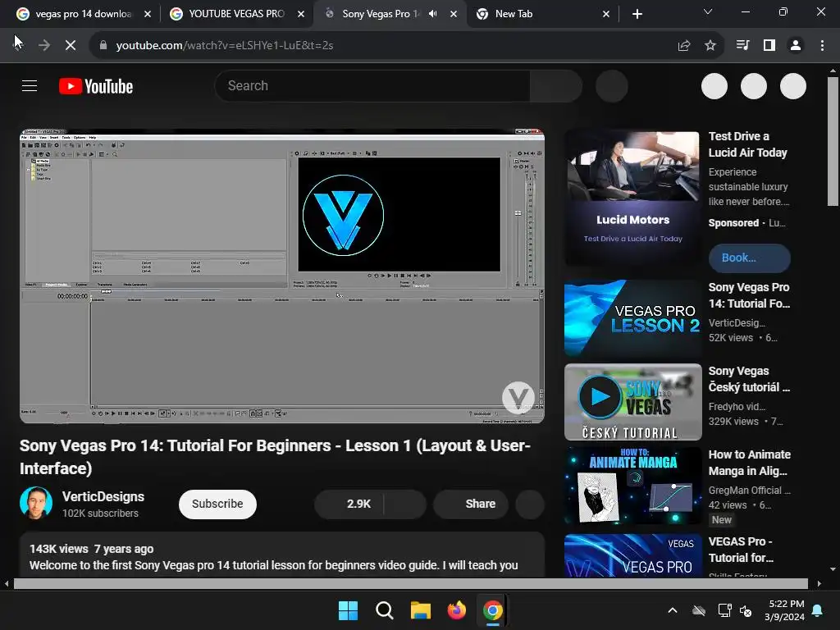This screenshot has height=630, width=840.
Task: Share this page using the address bar share icon
Action: point(684,46)
